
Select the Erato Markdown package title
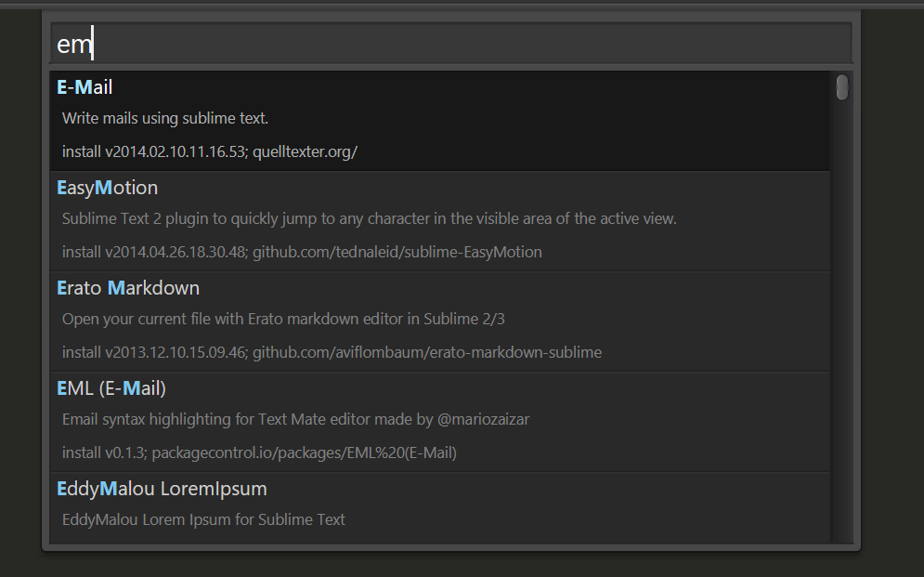click(x=128, y=288)
